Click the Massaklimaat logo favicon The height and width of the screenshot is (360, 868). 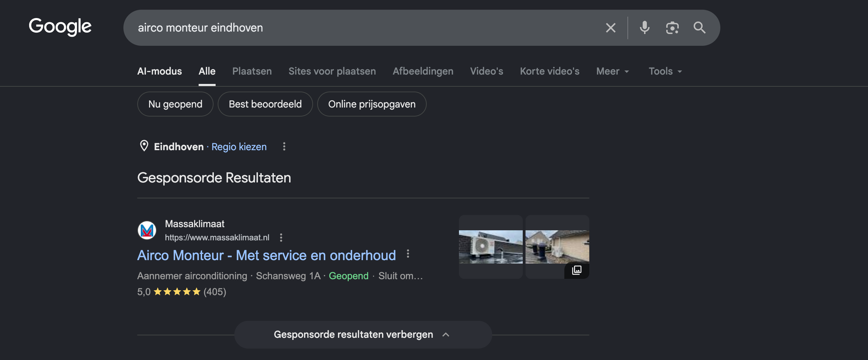point(147,230)
